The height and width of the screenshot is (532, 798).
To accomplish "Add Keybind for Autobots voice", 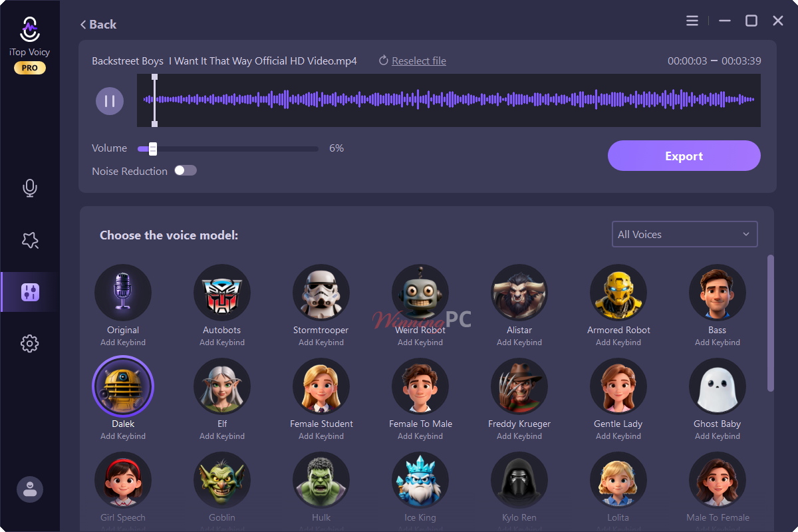I will (222, 342).
